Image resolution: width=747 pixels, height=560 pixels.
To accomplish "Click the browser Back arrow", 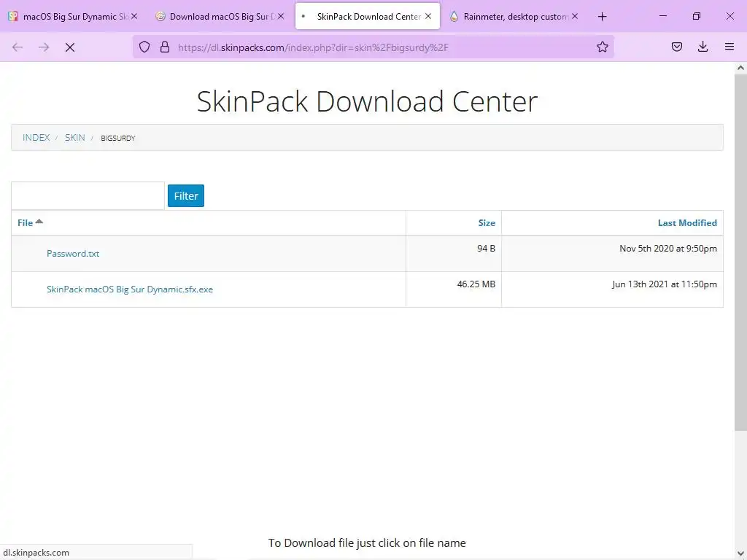I will coord(18,47).
